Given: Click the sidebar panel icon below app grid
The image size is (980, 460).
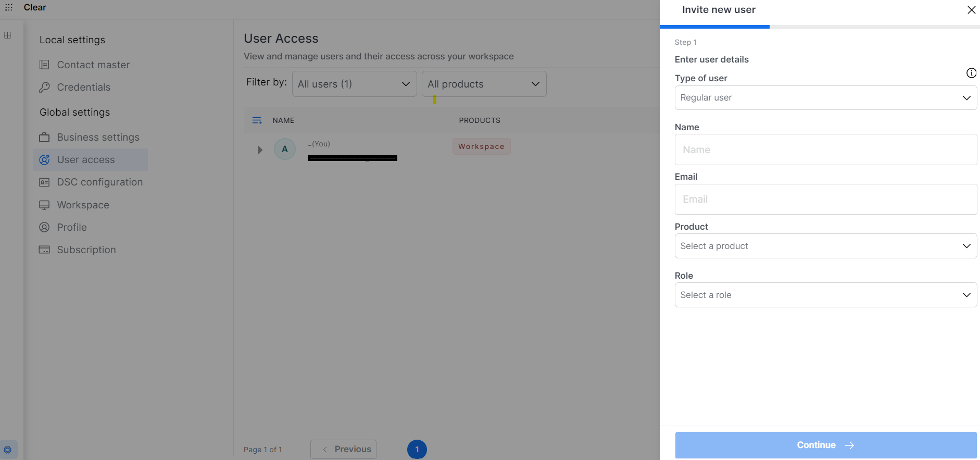Looking at the screenshot, I should [8, 35].
